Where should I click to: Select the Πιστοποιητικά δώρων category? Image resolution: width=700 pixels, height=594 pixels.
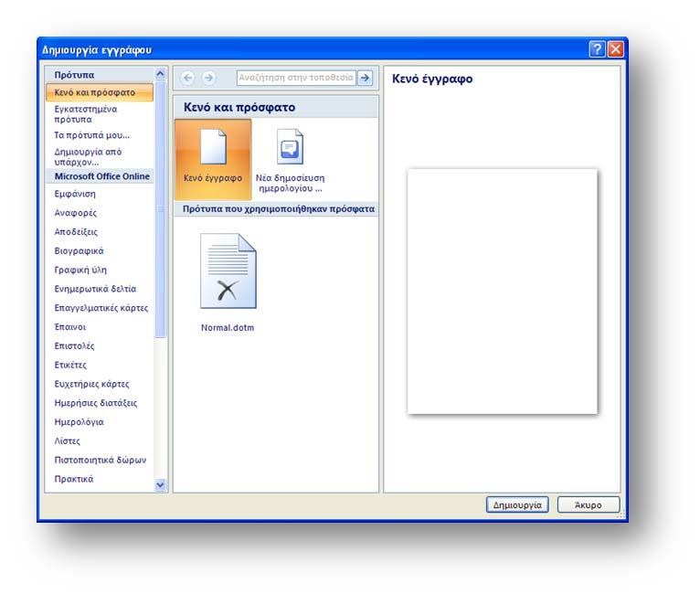(100, 460)
